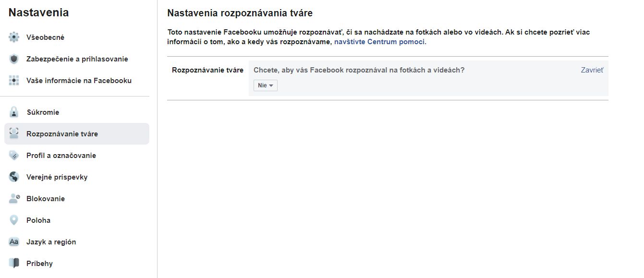Go to Blokovanie settings
The image size is (644, 278).
point(77,199)
